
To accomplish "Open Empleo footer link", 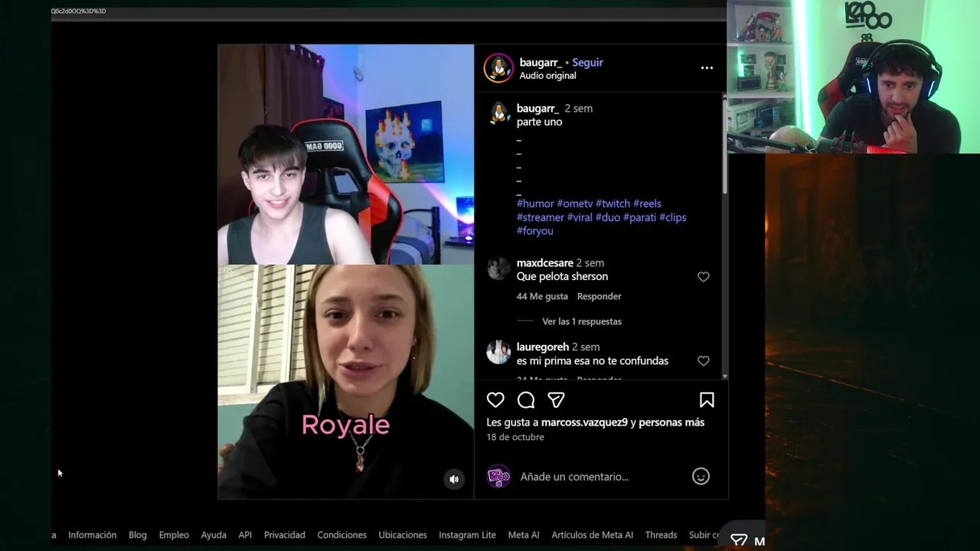I will [x=174, y=535].
